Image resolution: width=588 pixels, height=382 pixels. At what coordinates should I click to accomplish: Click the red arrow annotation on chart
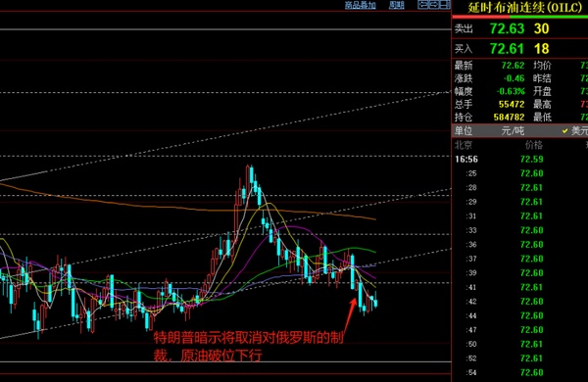[350, 314]
